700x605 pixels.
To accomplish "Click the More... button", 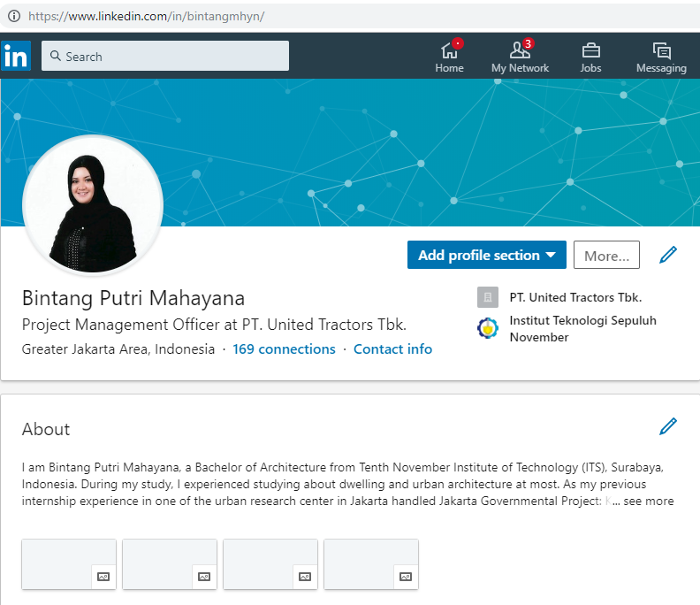I will pyautogui.click(x=606, y=255).
